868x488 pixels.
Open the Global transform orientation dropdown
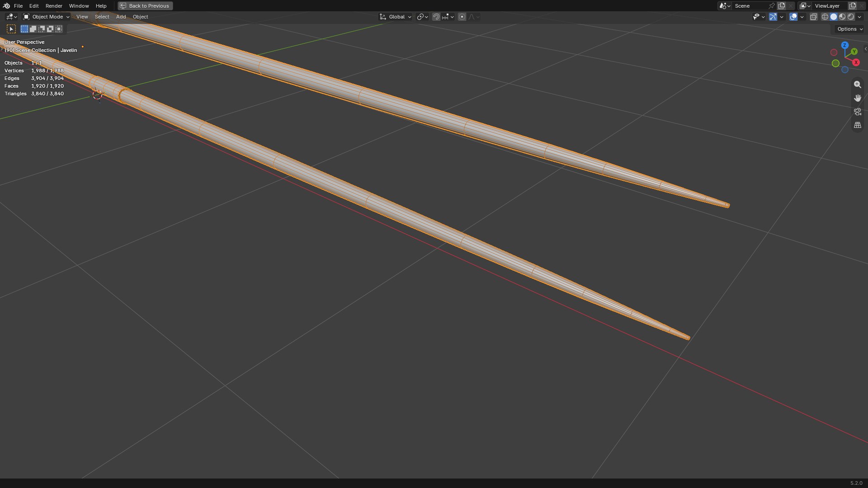click(x=396, y=17)
